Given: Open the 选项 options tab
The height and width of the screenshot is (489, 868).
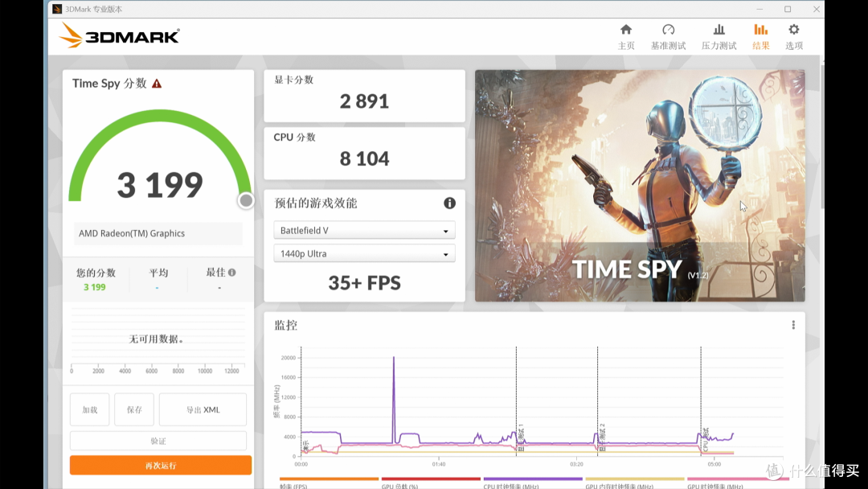Looking at the screenshot, I should pos(794,36).
